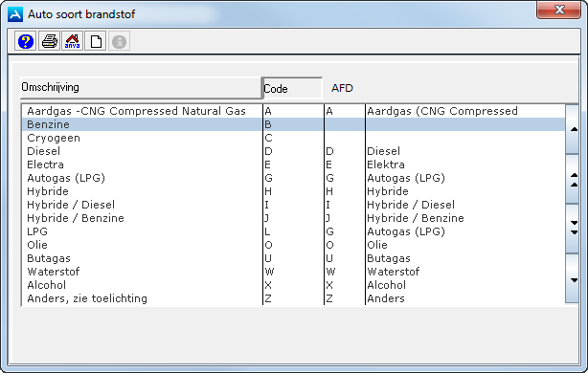Select Hybride / Benzine in the Omschrijving column
Screen dimensions: 588x373
tap(76, 218)
